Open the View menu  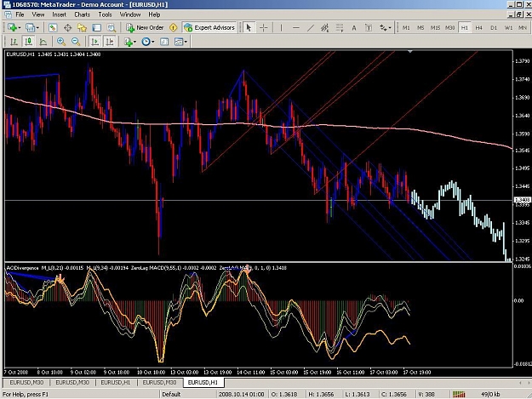click(x=38, y=14)
